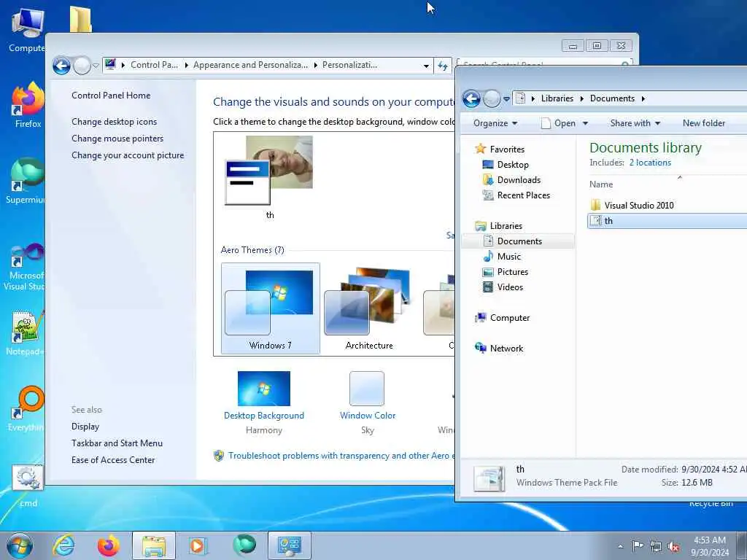
Task: Select Computer in navigation pane
Action: 509,318
